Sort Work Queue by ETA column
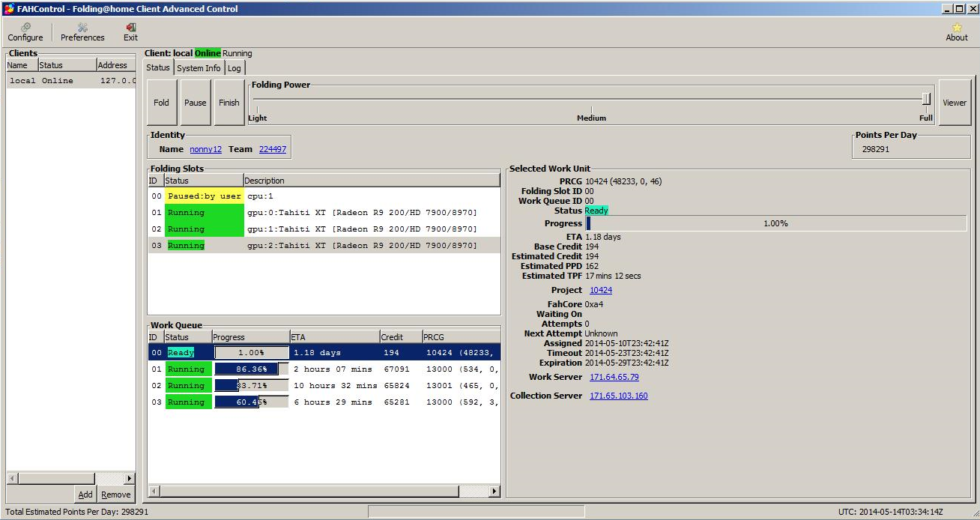The image size is (980, 520). 334,337
